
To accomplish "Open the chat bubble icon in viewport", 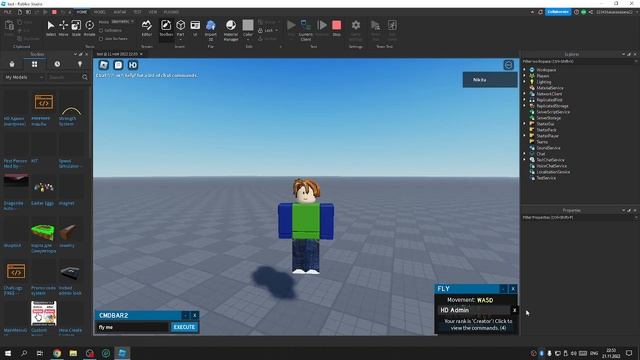I will tap(118, 65).
